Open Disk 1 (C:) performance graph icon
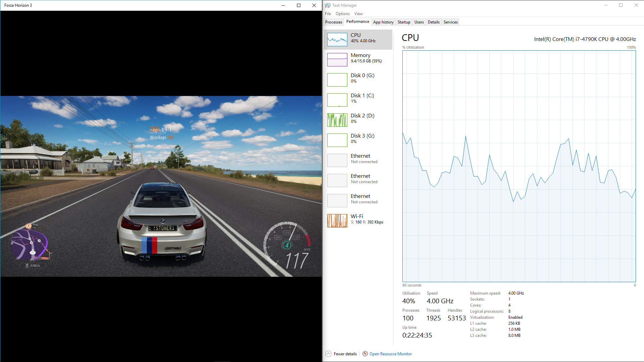644x362 pixels. 337,100
